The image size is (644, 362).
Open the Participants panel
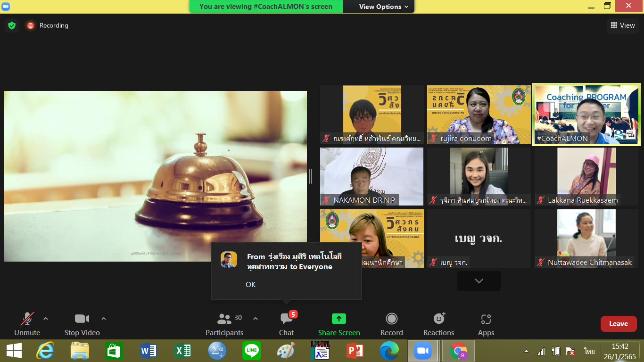tap(224, 324)
